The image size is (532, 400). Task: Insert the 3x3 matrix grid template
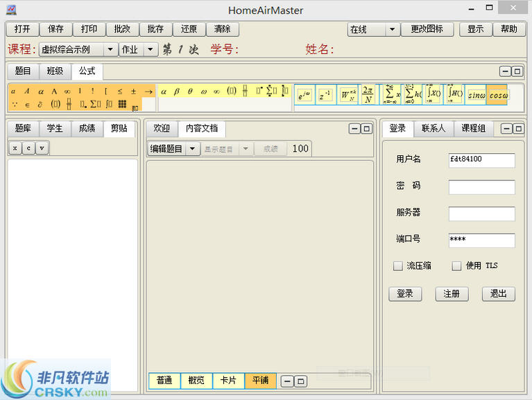[x=123, y=104]
